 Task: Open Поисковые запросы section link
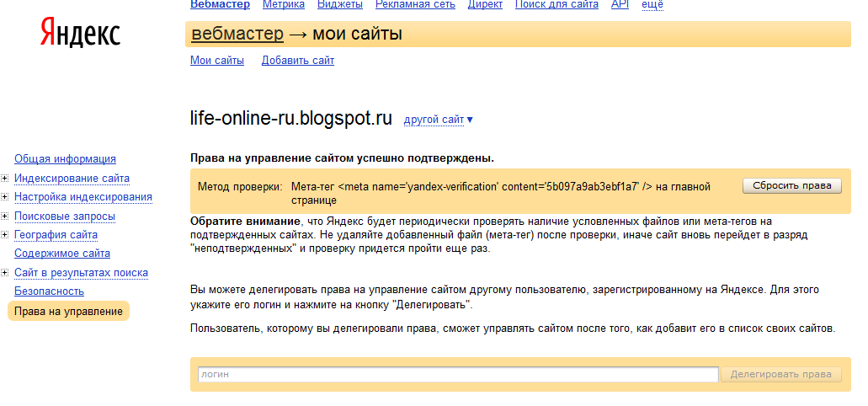(x=65, y=216)
